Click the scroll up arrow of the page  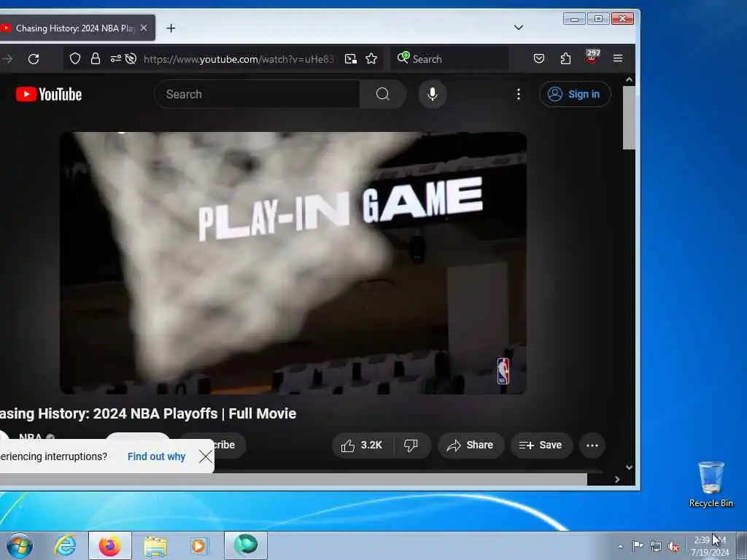pos(629,79)
